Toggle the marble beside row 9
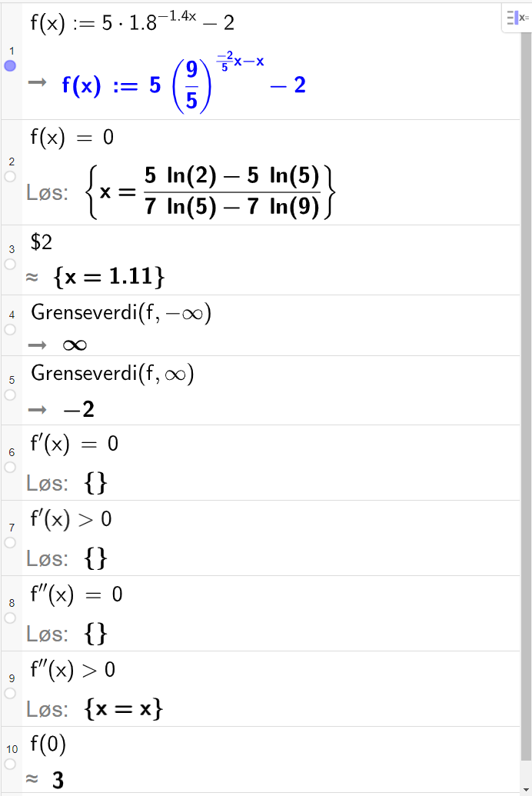The image size is (532, 796). [x=9, y=692]
